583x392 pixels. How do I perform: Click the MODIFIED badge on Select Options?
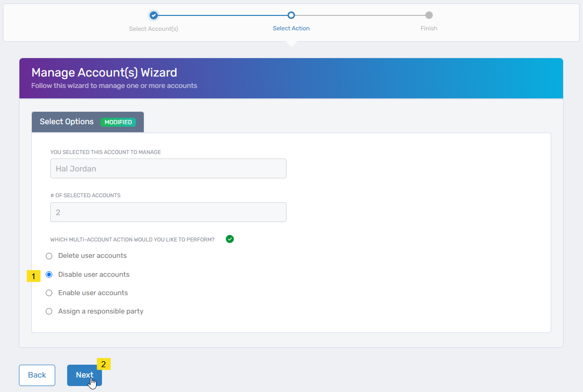(x=118, y=122)
